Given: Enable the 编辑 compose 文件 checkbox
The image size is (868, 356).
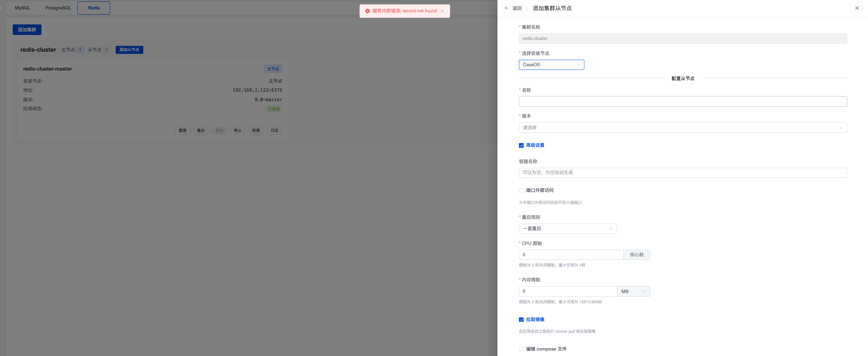Looking at the screenshot, I should pyautogui.click(x=521, y=349).
